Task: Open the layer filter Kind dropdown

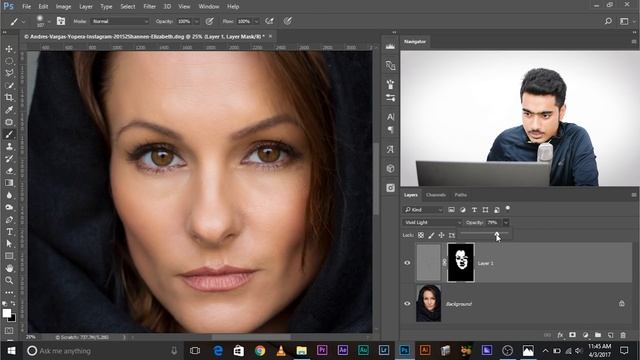Action: (423, 210)
